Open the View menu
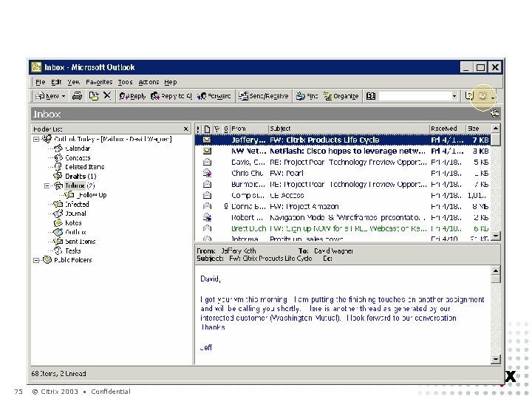 pos(73,82)
